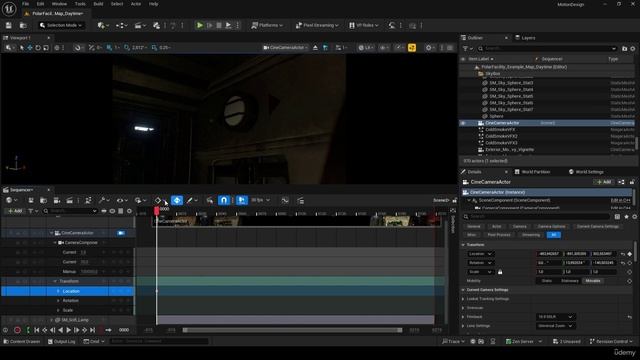640x360 pixels.
Task: Open the Help menu
Action: 153,4
